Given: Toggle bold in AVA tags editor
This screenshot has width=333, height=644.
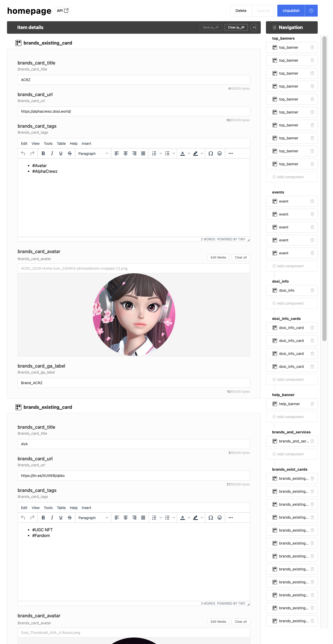Looking at the screenshot, I should click(x=43, y=518).
